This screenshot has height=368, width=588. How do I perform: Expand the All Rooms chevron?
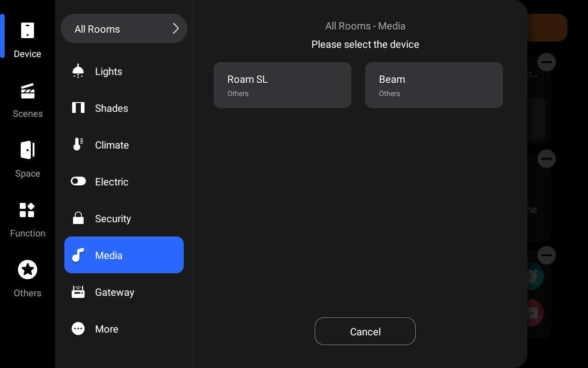click(175, 29)
